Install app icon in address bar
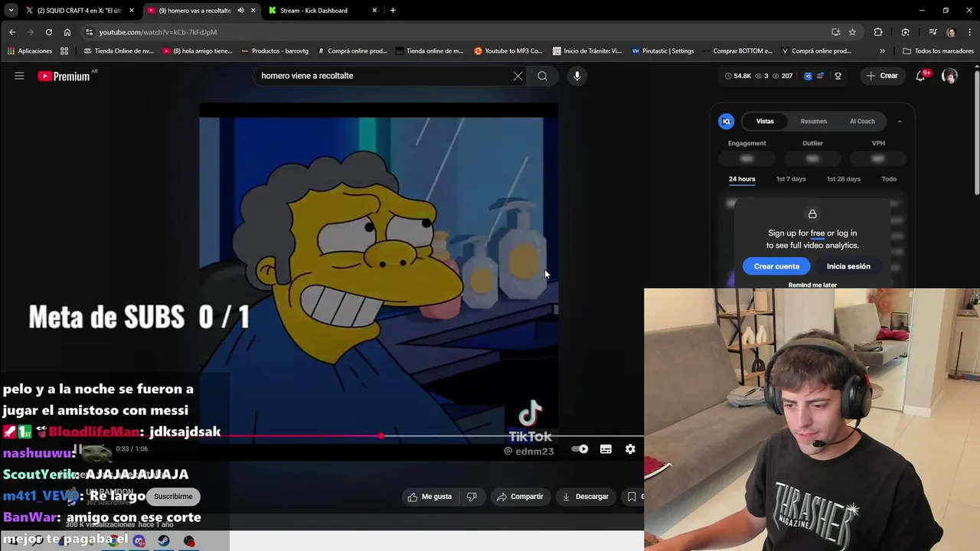 click(835, 32)
